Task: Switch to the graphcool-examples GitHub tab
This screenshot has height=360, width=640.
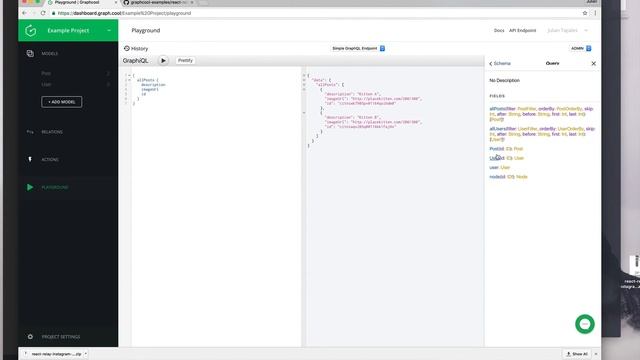Action: pyautogui.click(x=159, y=2)
